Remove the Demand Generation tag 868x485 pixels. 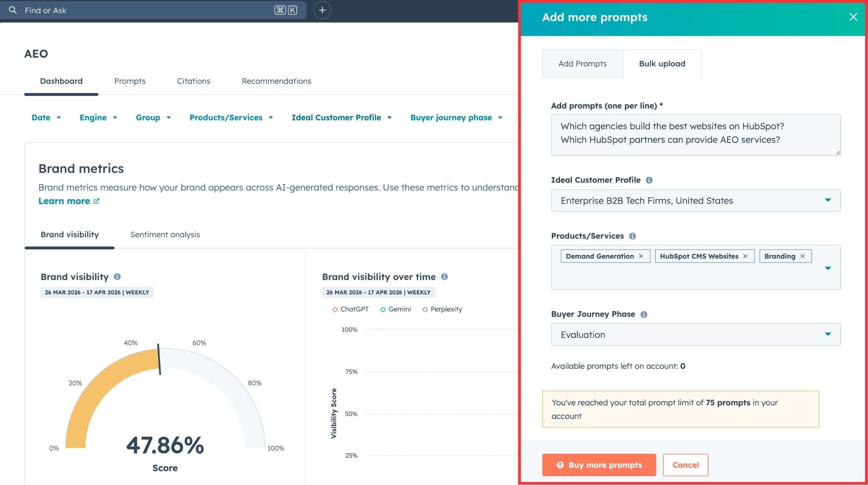point(641,256)
